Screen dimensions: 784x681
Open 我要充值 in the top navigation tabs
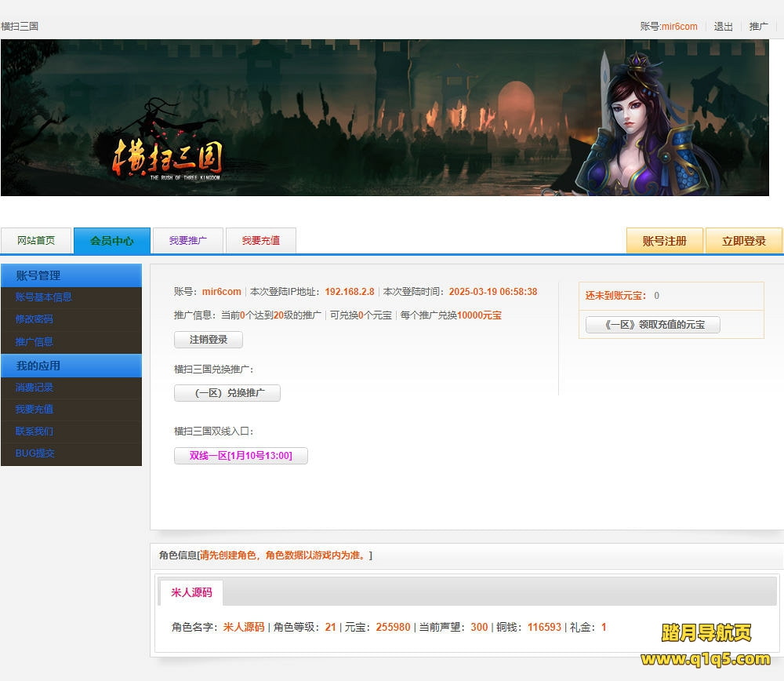pos(260,241)
